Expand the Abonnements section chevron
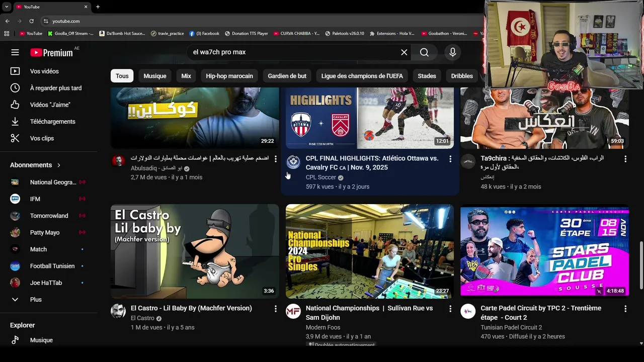This screenshot has width=644, height=362. coord(59,165)
